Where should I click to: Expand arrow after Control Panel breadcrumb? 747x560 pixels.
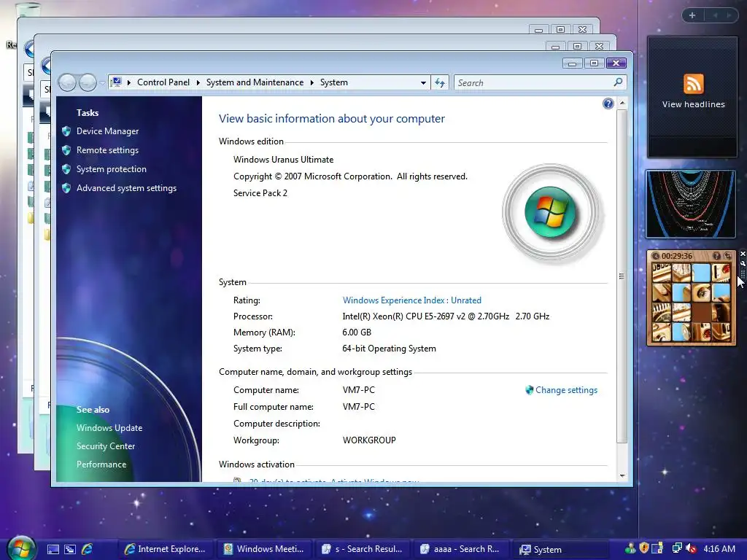click(198, 83)
